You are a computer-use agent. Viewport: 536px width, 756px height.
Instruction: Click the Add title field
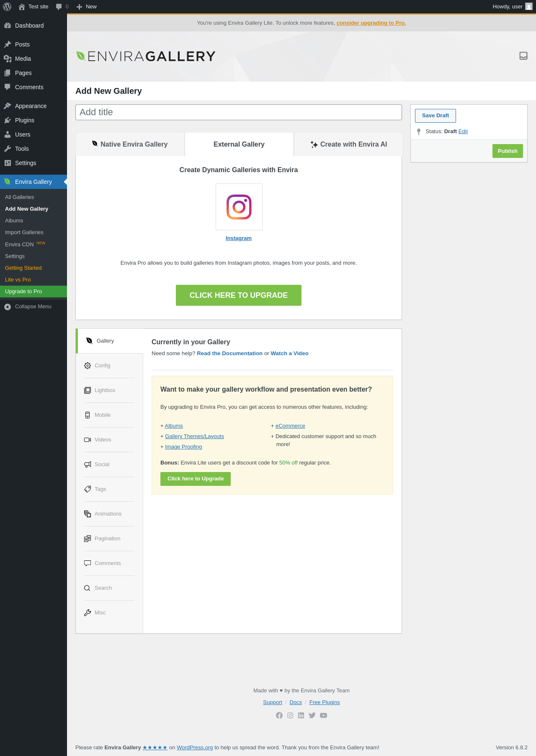(239, 112)
